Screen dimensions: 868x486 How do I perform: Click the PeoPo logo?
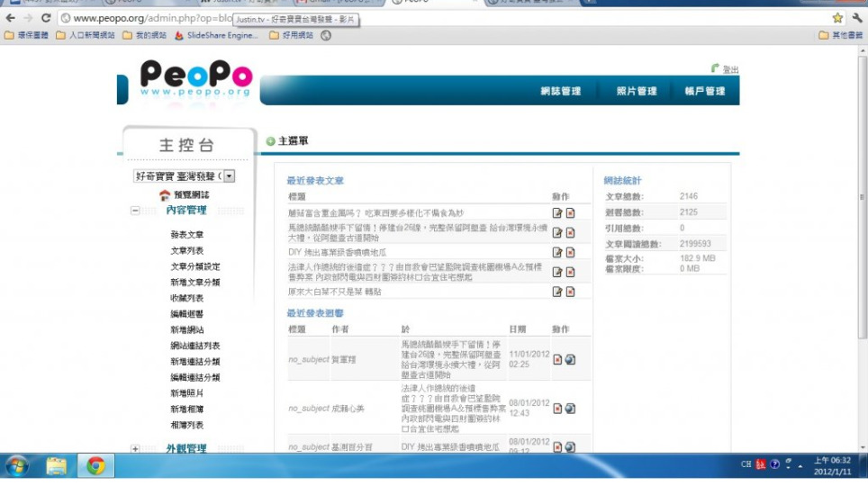pyautogui.click(x=195, y=79)
